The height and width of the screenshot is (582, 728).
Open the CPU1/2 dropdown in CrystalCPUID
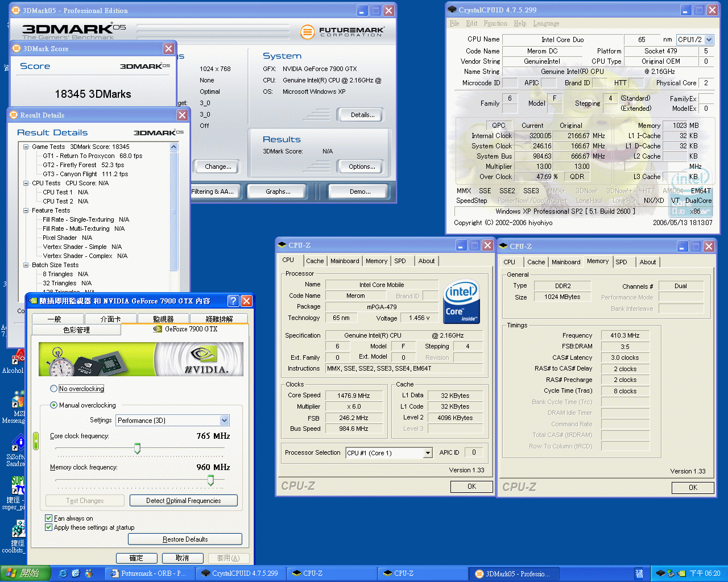pos(709,40)
